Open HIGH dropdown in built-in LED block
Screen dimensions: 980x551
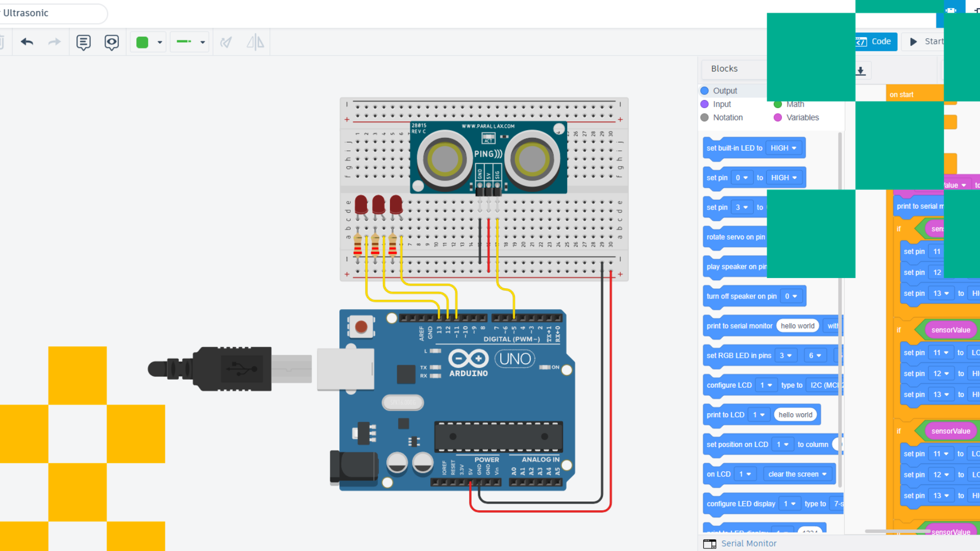(x=783, y=148)
